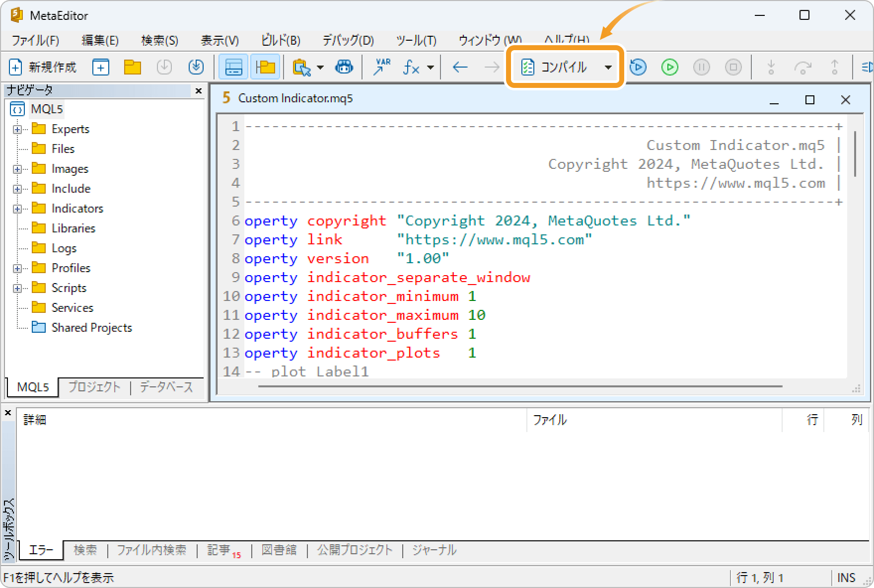Click the 新規作成 (New) button
Viewport: 874px width, 588px height.
43,67
